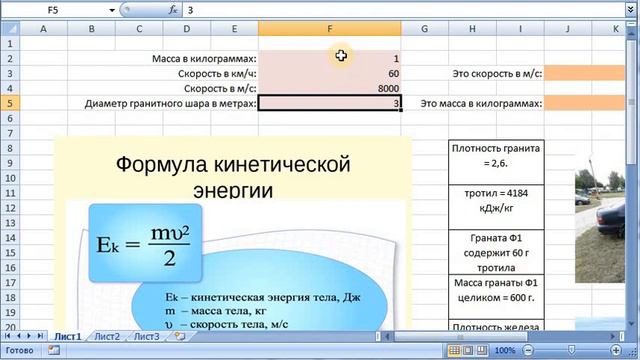Viewport: 640px width, 360px height.
Task: Click label 'Скорость в км/ч:'
Action: [217, 74]
